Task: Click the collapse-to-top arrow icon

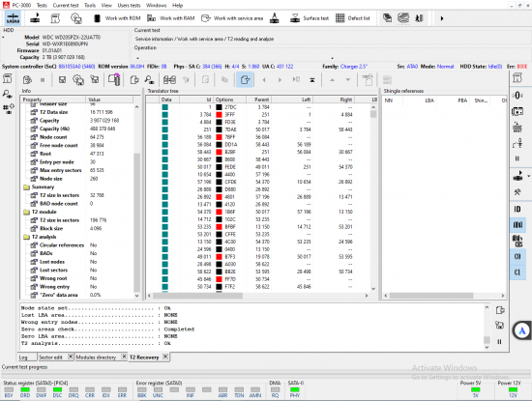Action: (312, 80)
